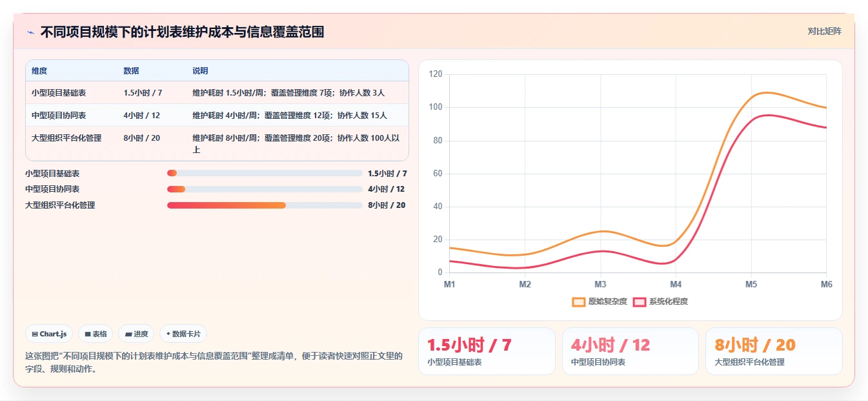This screenshot has height=401, width=868.
Task: Click the M1 x-axis label
Action: pos(449,284)
